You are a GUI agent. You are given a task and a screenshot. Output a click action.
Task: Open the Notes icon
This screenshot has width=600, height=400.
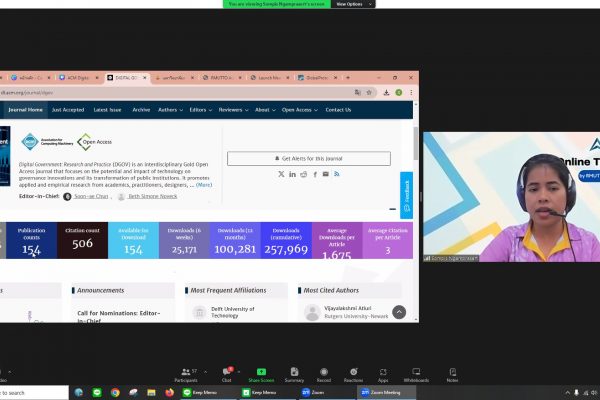(452, 372)
